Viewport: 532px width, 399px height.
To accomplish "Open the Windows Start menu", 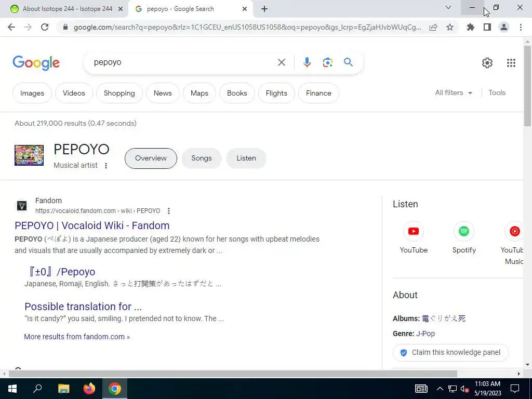I will (x=12, y=389).
